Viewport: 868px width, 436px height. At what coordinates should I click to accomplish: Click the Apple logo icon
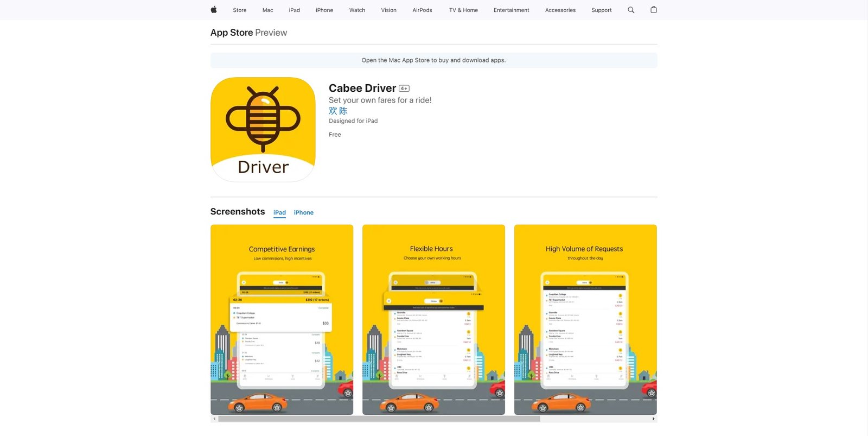[x=214, y=10]
